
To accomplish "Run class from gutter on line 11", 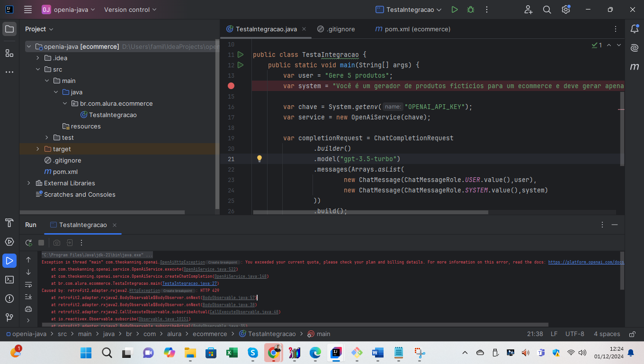I will [x=241, y=55].
